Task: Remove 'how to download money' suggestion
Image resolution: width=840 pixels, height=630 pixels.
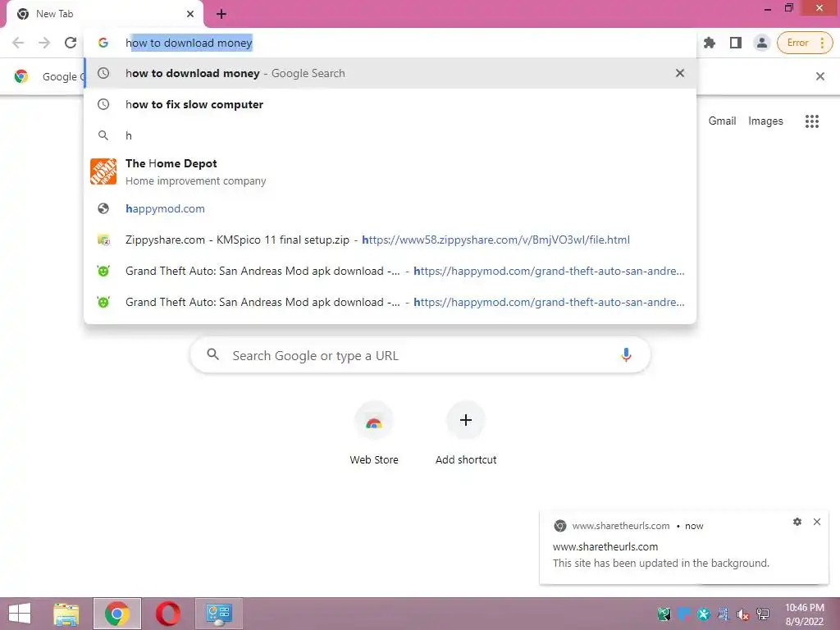Action: 680,73
